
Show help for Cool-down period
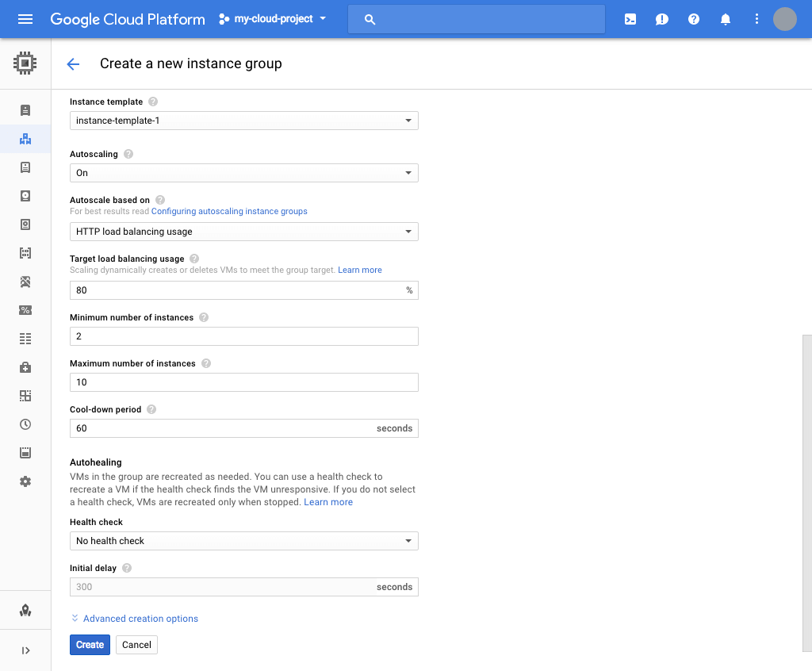point(151,409)
